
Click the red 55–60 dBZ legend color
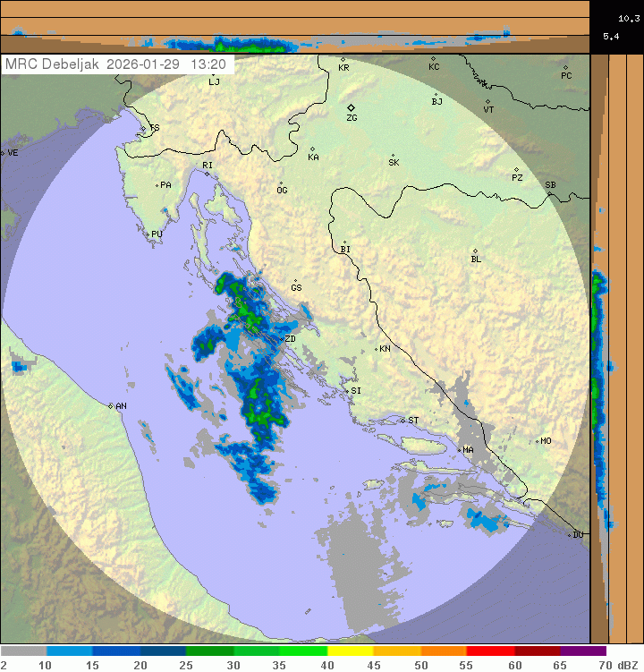[x=489, y=651]
